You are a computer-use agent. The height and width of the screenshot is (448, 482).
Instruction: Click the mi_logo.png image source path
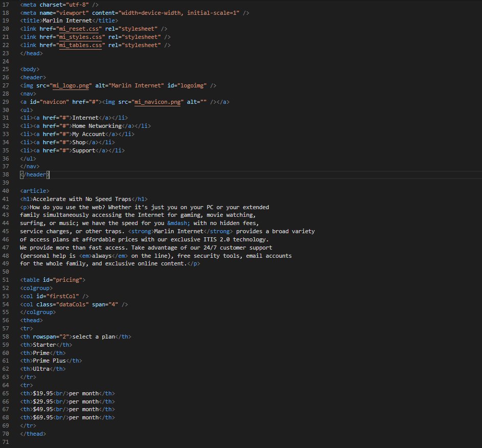71,85
